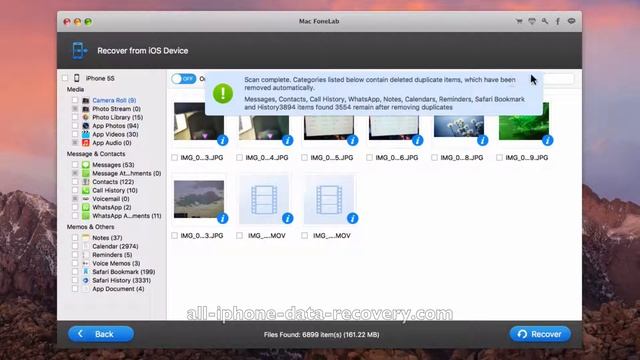Show info for cloudy sky photo
This screenshot has height=360, width=640.
point(222,218)
